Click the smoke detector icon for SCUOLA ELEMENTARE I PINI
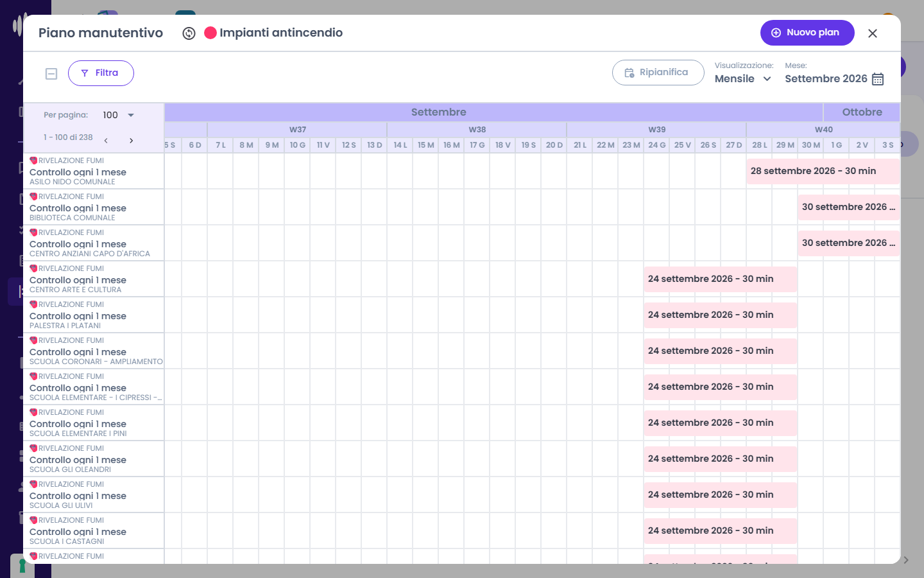The height and width of the screenshot is (578, 924). 33,412
